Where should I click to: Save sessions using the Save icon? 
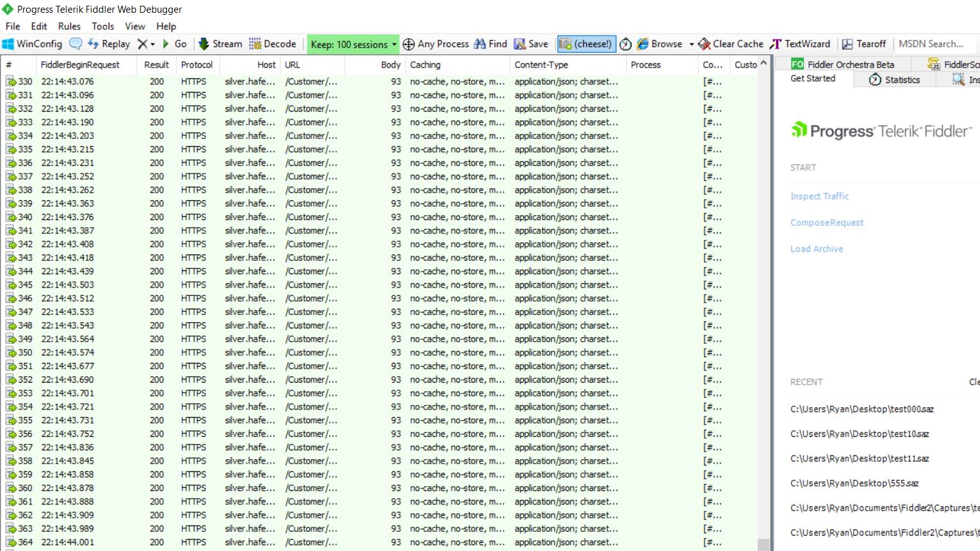tap(531, 44)
